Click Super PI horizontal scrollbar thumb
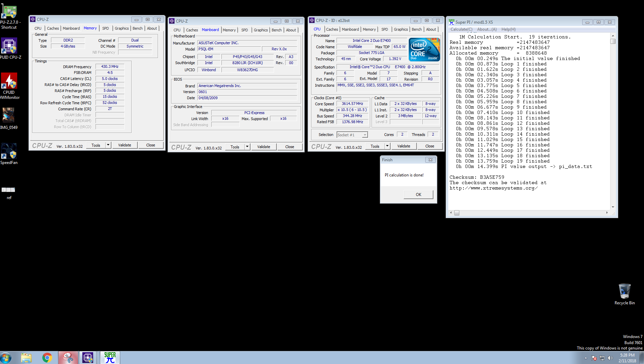 click(x=457, y=213)
